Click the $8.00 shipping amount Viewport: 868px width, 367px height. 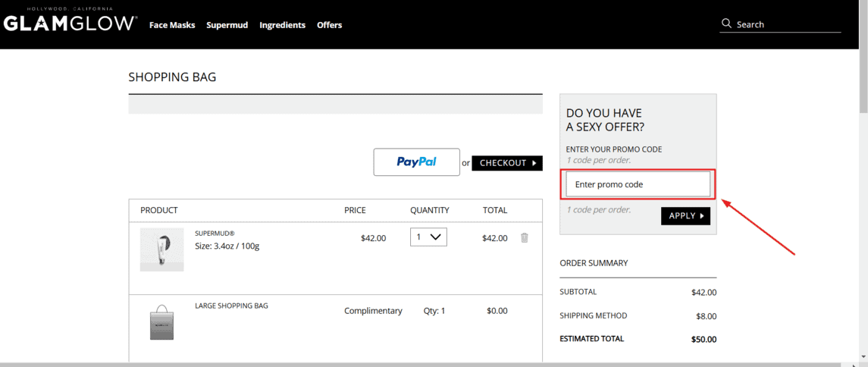tap(706, 316)
